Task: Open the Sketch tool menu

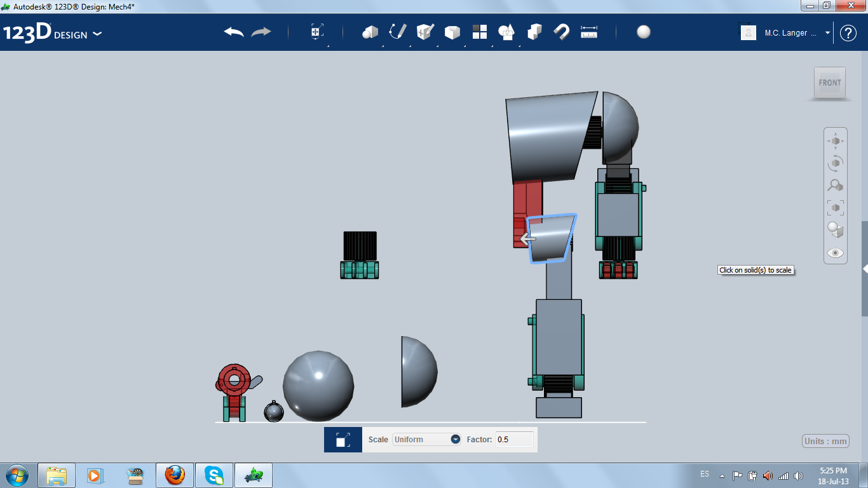Action: pos(398,32)
